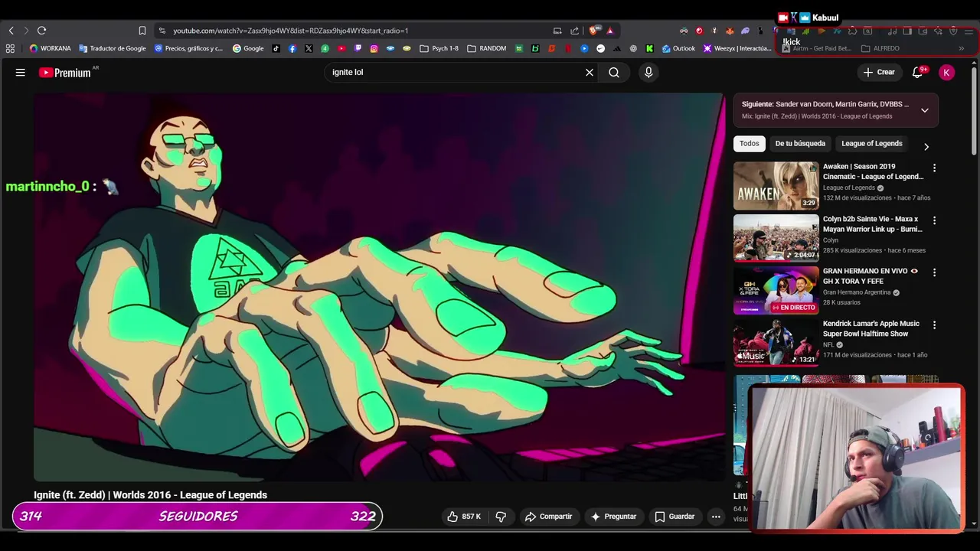Go to YouTube Premium home logo
980x551 pixels.
click(65, 73)
